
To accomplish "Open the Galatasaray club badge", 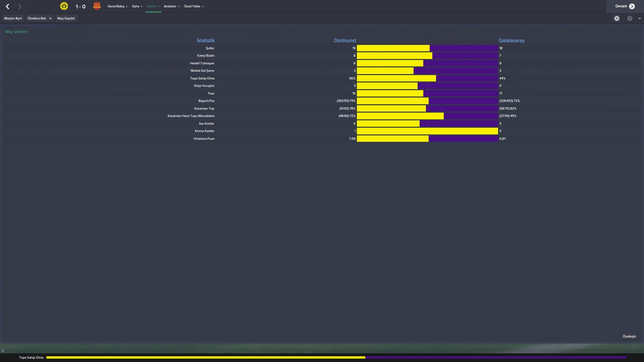I will pyautogui.click(x=97, y=6).
